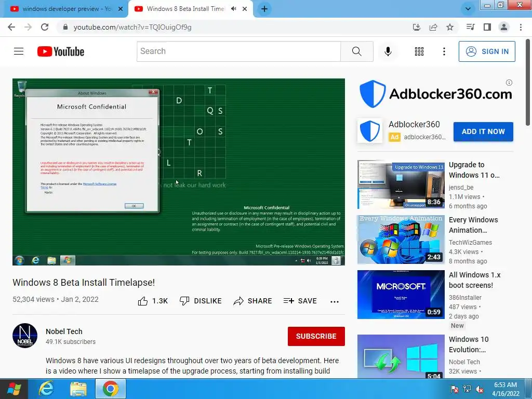Screen dimensions: 532x399
Task: Dislike the video
Action: point(201,301)
